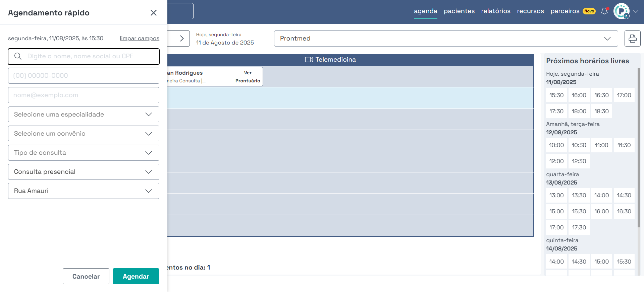Select today's 15:30 free slot
This screenshot has height=292, width=644.
pyautogui.click(x=556, y=95)
